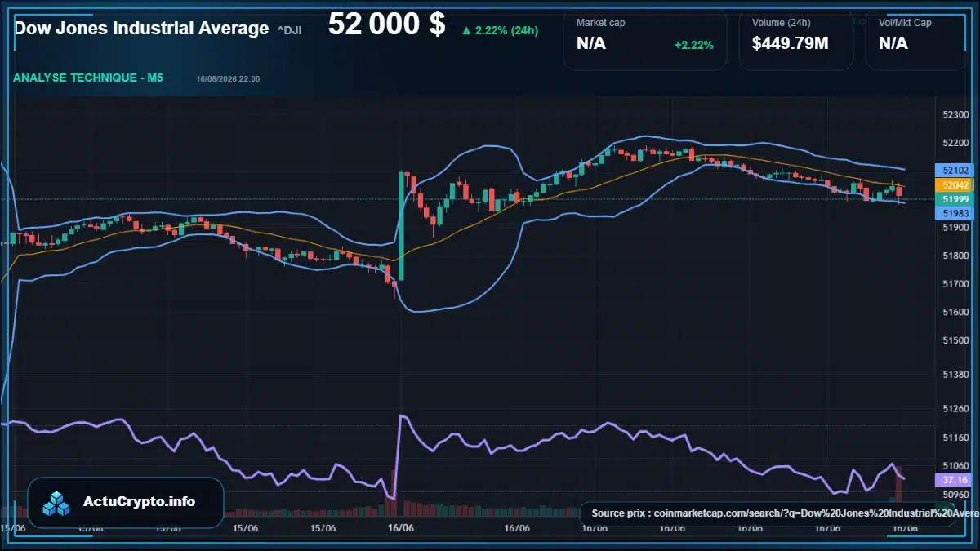Click the 51060 axis label

[955, 466]
